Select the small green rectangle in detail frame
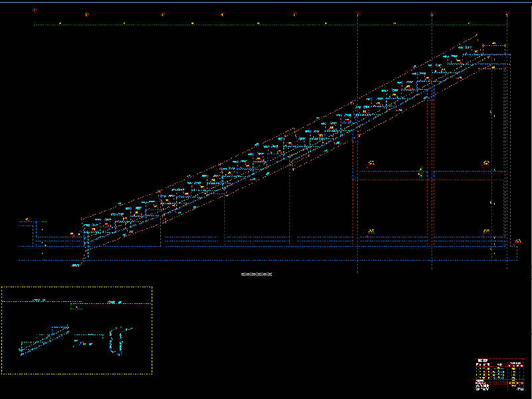This screenshot has width=532, height=399. (x=76, y=307)
